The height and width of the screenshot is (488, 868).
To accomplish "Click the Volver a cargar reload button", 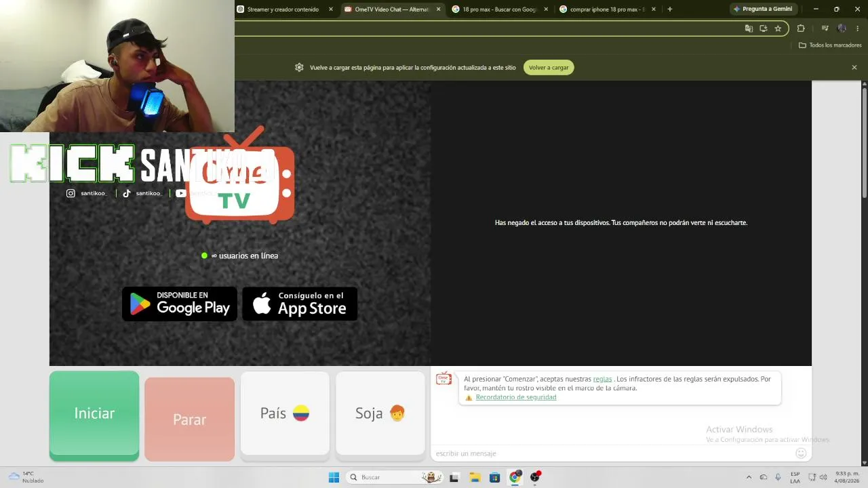I will pos(549,68).
